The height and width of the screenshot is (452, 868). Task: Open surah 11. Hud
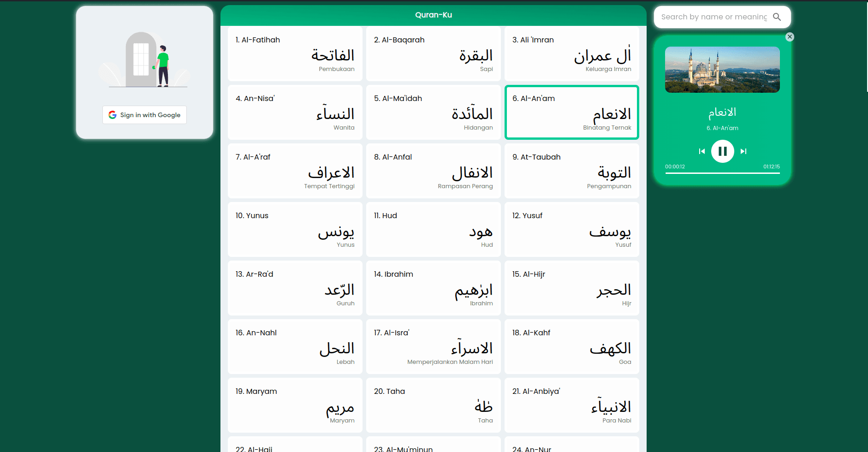point(434,230)
